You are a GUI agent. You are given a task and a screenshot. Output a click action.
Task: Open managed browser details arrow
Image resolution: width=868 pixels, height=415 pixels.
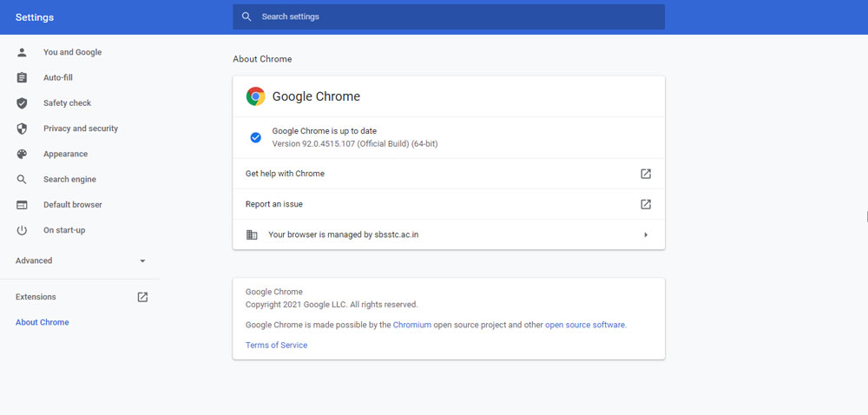pos(646,234)
